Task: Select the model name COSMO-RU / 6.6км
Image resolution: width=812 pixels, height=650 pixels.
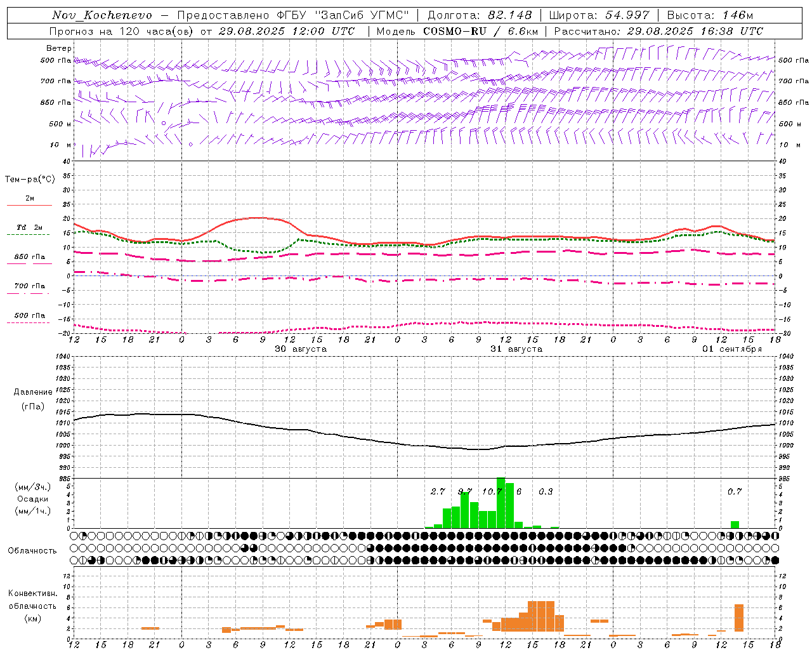Action: 481,31
